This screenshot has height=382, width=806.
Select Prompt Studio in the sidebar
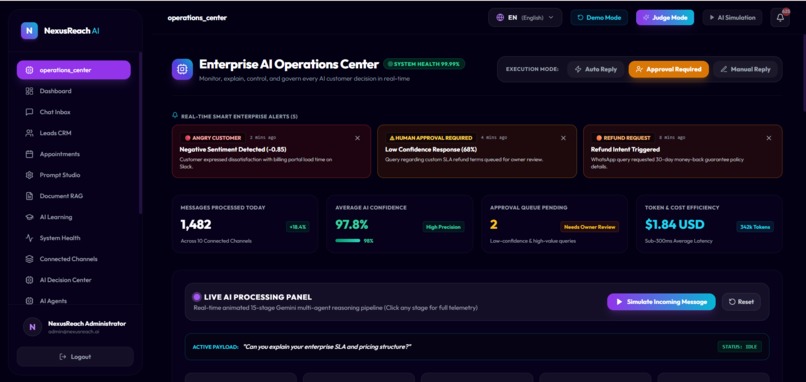pos(74,175)
